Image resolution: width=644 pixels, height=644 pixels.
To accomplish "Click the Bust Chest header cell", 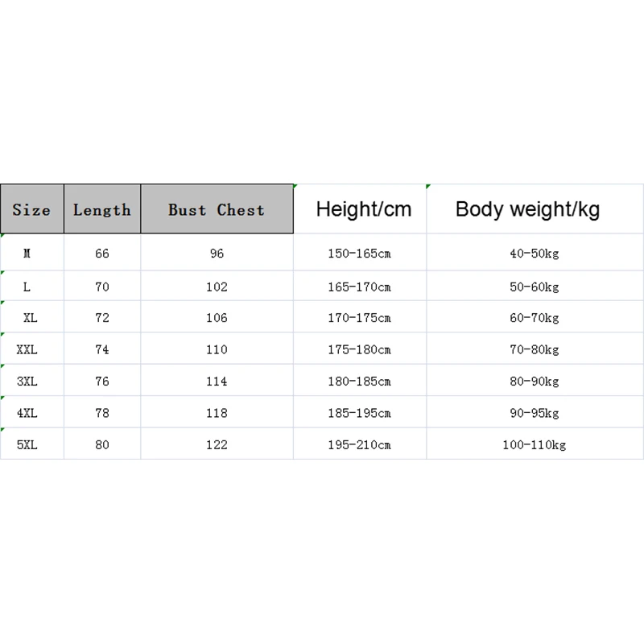I will [x=217, y=210].
